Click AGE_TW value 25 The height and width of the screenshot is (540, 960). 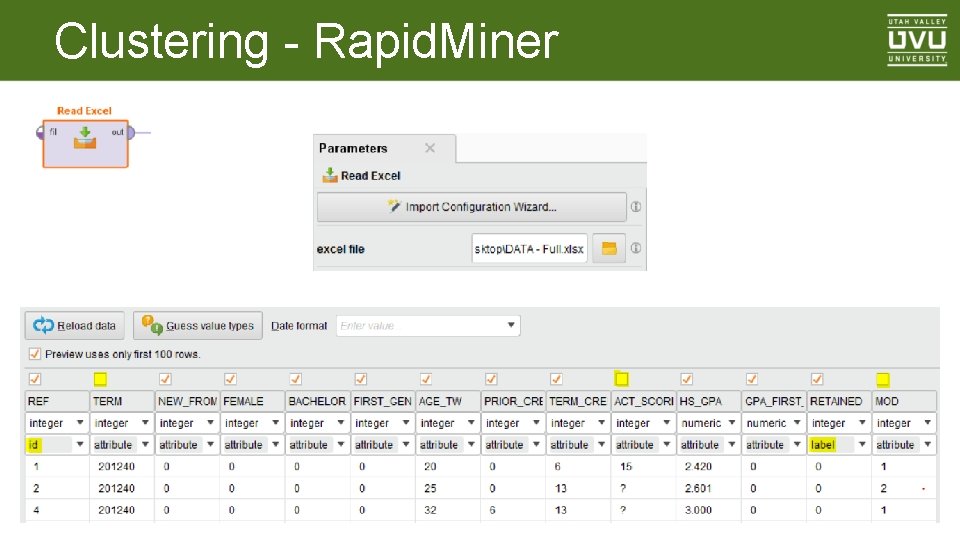coord(430,489)
